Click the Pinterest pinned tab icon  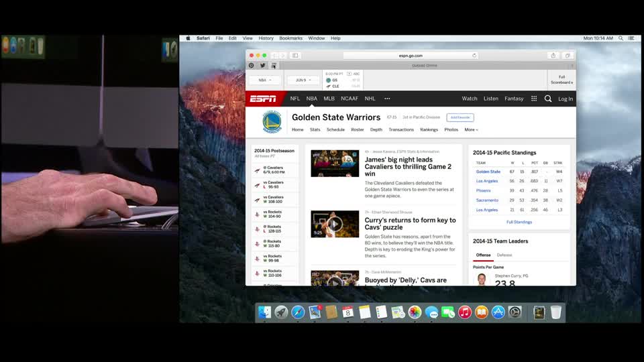(252, 66)
